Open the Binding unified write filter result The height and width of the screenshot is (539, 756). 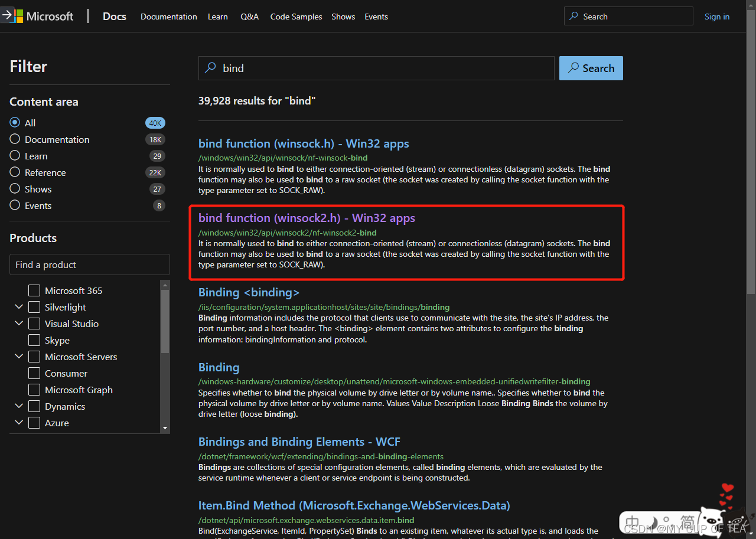point(219,367)
